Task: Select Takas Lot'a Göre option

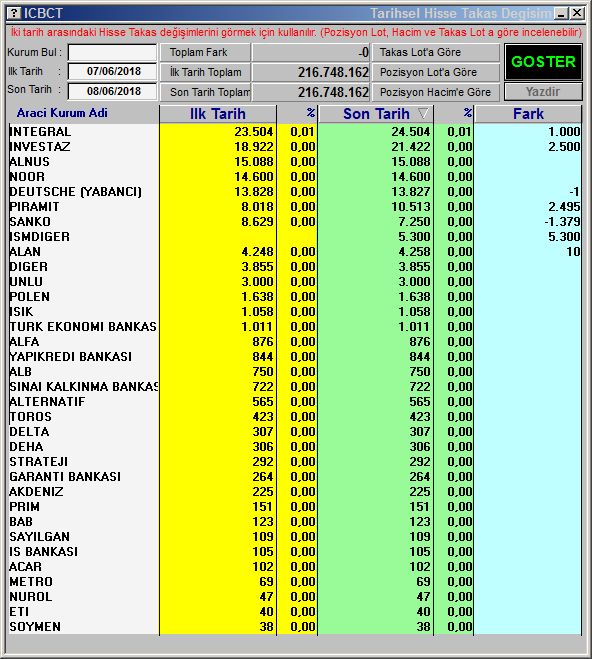Action: 436,53
